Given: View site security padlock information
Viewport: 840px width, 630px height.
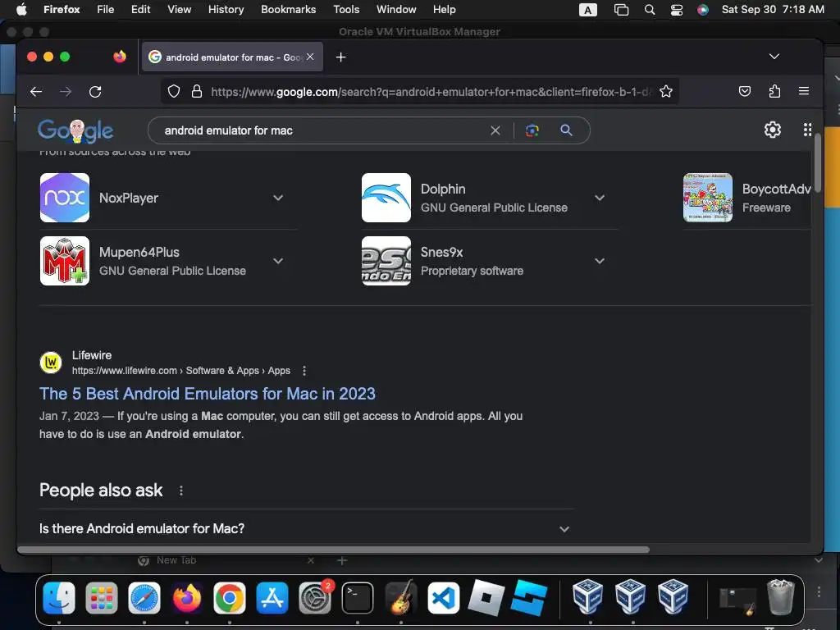Looking at the screenshot, I should pos(197,92).
